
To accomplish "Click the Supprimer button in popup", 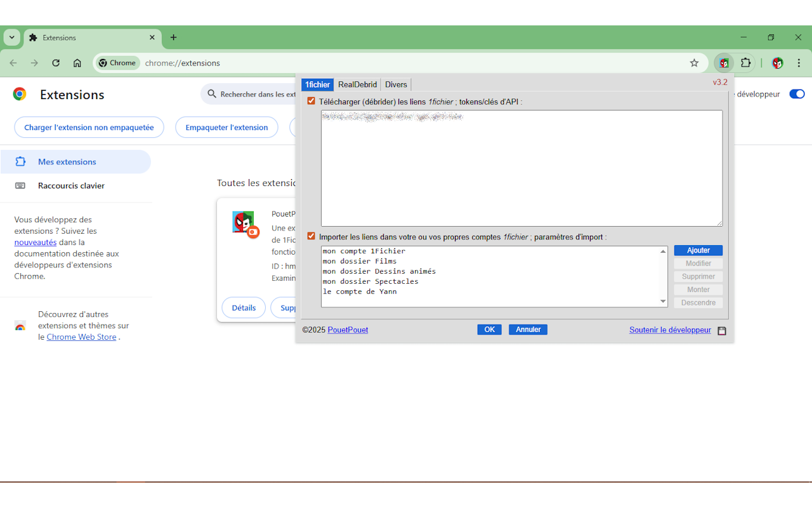I will [x=698, y=277].
